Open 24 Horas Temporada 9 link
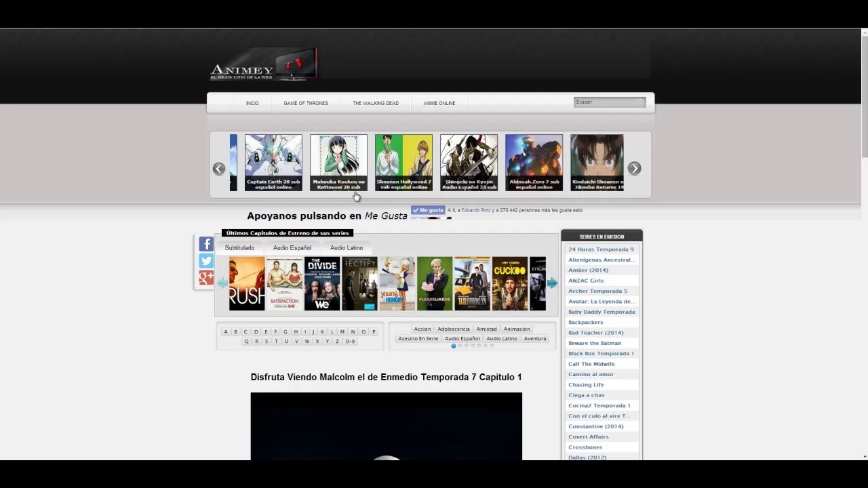The image size is (868, 488). tap(601, 249)
